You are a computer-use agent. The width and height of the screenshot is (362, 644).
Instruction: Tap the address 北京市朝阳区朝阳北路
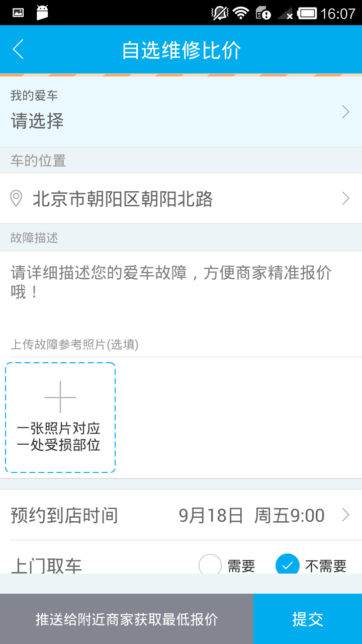(x=123, y=199)
